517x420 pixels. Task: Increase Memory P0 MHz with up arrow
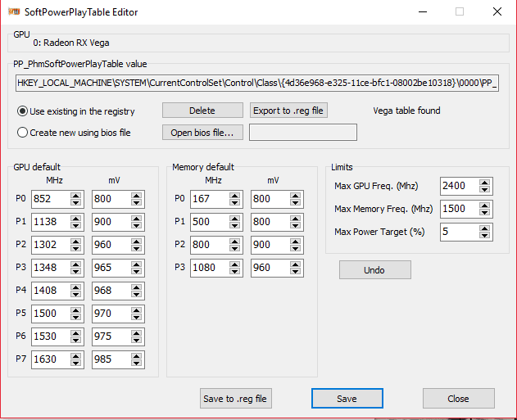pyautogui.click(x=235, y=196)
